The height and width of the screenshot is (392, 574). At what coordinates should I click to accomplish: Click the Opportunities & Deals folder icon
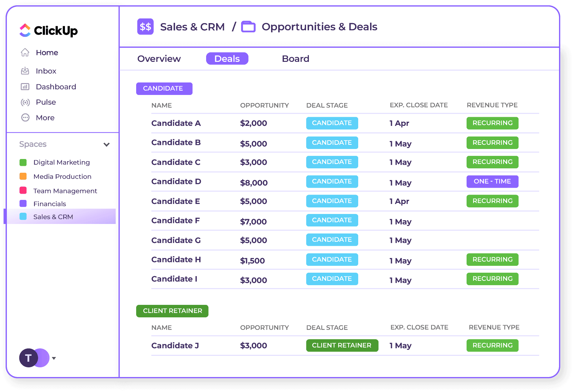coord(248,27)
